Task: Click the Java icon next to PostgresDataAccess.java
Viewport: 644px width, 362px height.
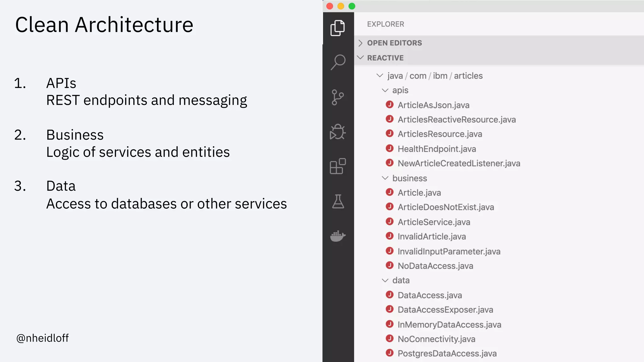Action: (390, 353)
